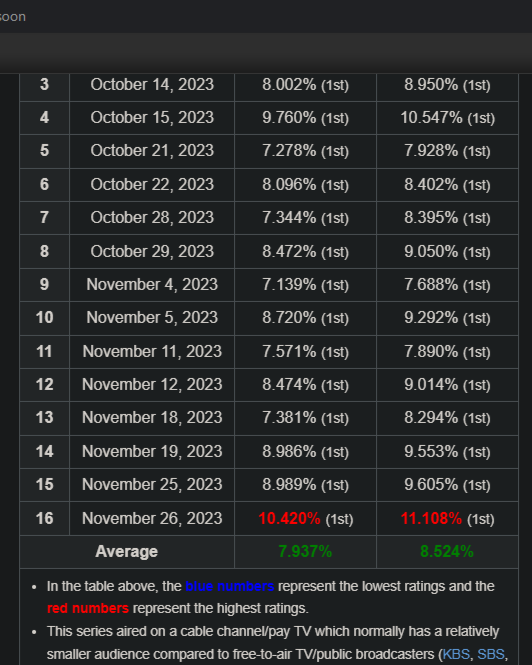532x665 pixels.
Task: Click the 8.002% rating value
Action: click(289, 84)
